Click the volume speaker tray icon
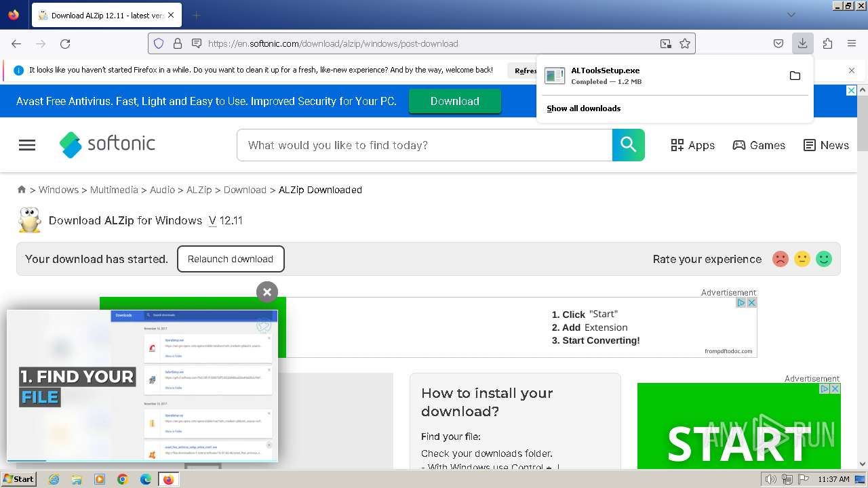This screenshot has height=488, width=868. pyautogui.click(x=770, y=479)
